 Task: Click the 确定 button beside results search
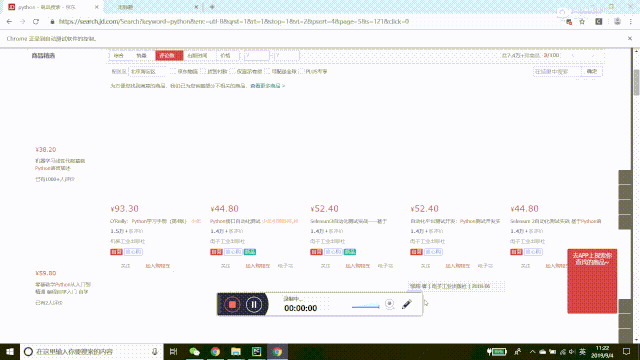592,71
